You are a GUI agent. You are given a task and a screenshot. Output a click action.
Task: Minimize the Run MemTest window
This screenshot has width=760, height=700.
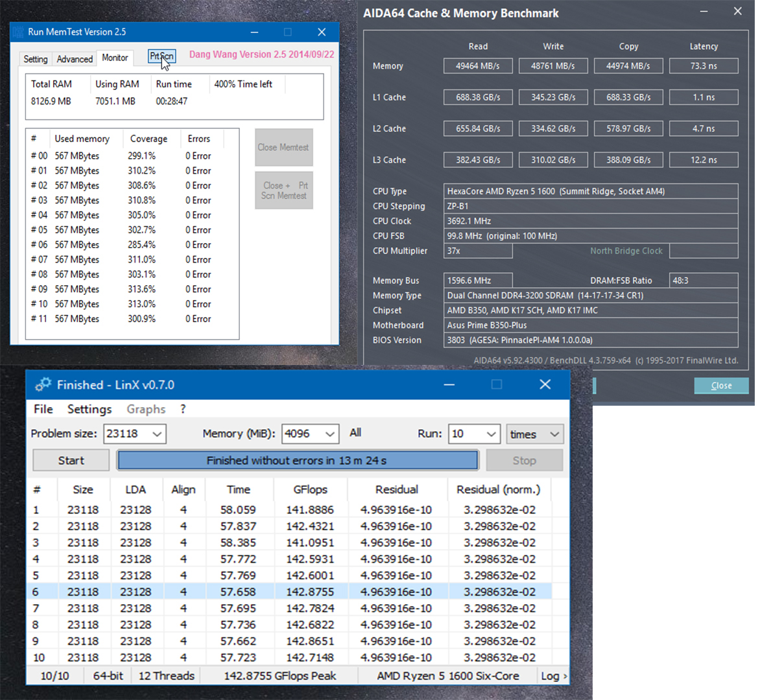click(254, 32)
